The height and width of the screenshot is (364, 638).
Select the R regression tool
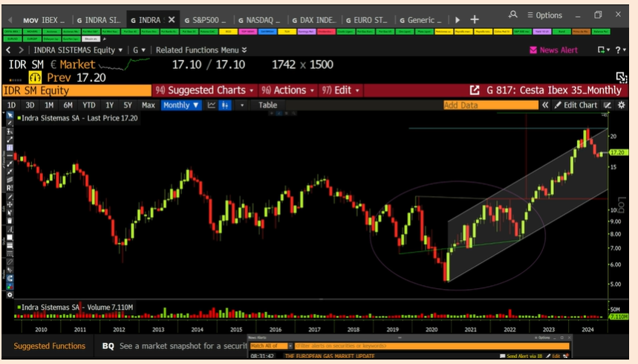pyautogui.click(x=10, y=188)
